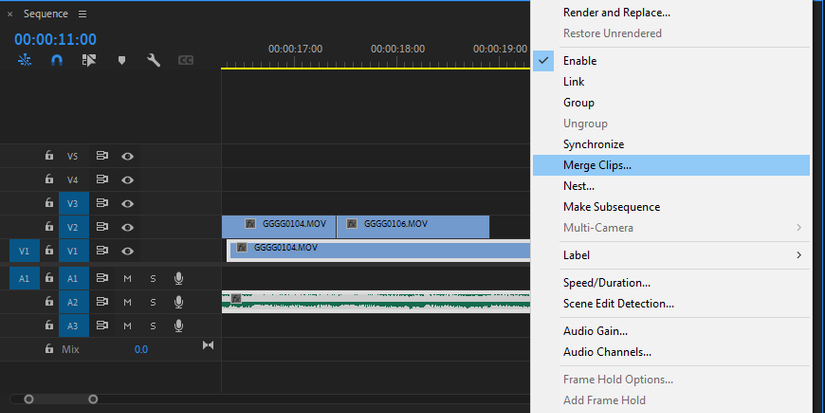Hide track V5 output with eye icon
This screenshot has width=825, height=413.
point(127,156)
